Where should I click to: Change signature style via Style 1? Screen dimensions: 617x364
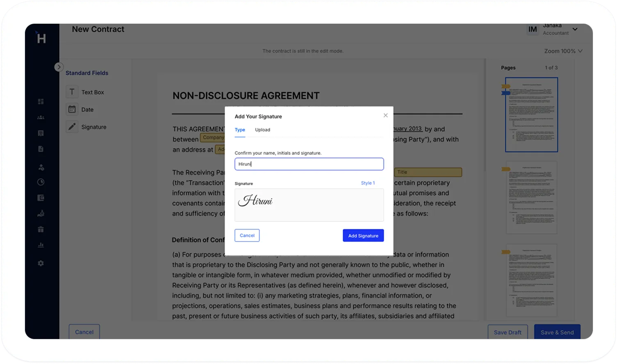click(x=368, y=183)
